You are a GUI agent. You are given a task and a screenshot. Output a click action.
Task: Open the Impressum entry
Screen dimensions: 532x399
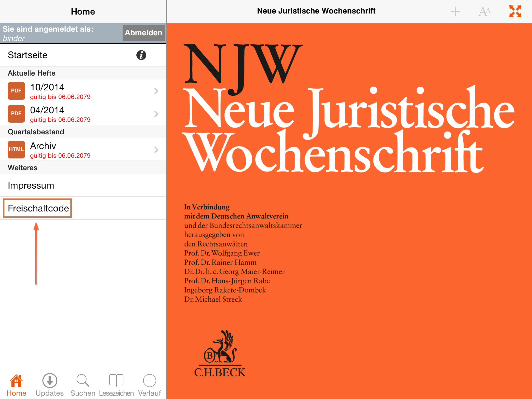pos(83,185)
